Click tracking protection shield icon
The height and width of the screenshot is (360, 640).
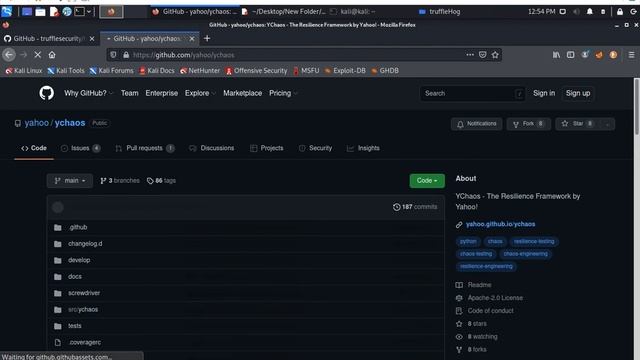pyautogui.click(x=113, y=55)
